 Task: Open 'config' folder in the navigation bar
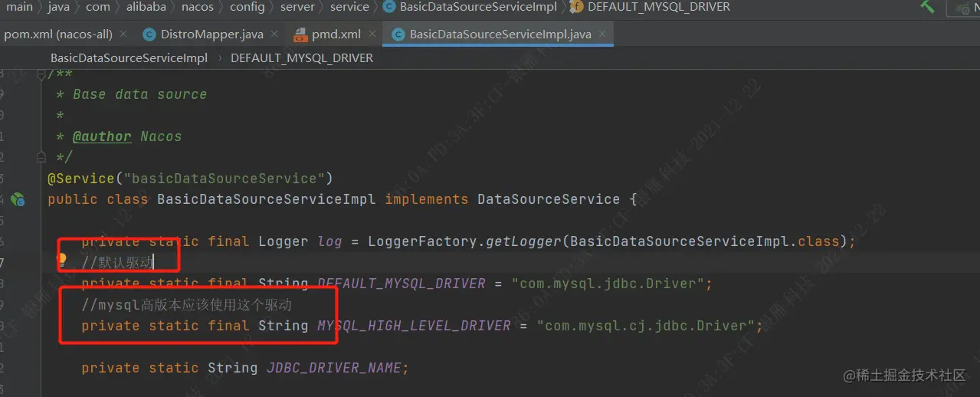tap(247, 7)
